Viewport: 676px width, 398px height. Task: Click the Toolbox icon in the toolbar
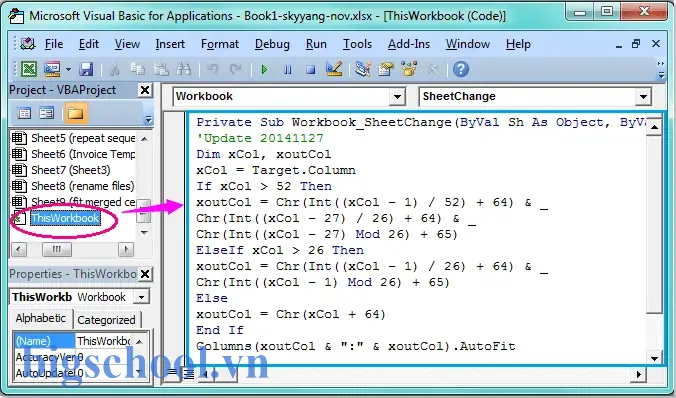point(432,69)
